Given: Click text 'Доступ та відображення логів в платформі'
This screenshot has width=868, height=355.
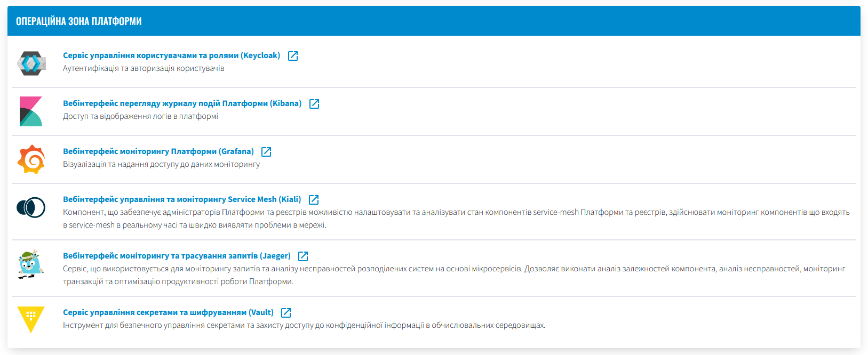Looking at the screenshot, I should click(140, 116).
